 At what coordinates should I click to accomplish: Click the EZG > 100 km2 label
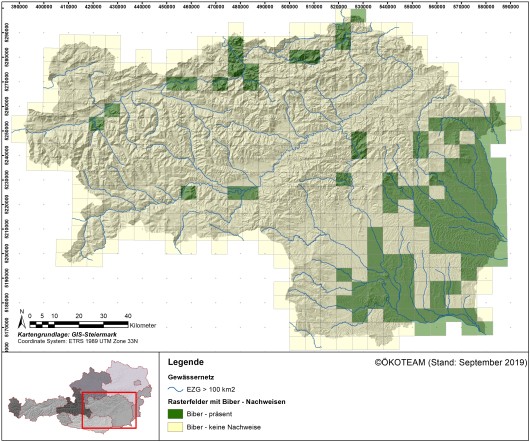click(x=211, y=390)
